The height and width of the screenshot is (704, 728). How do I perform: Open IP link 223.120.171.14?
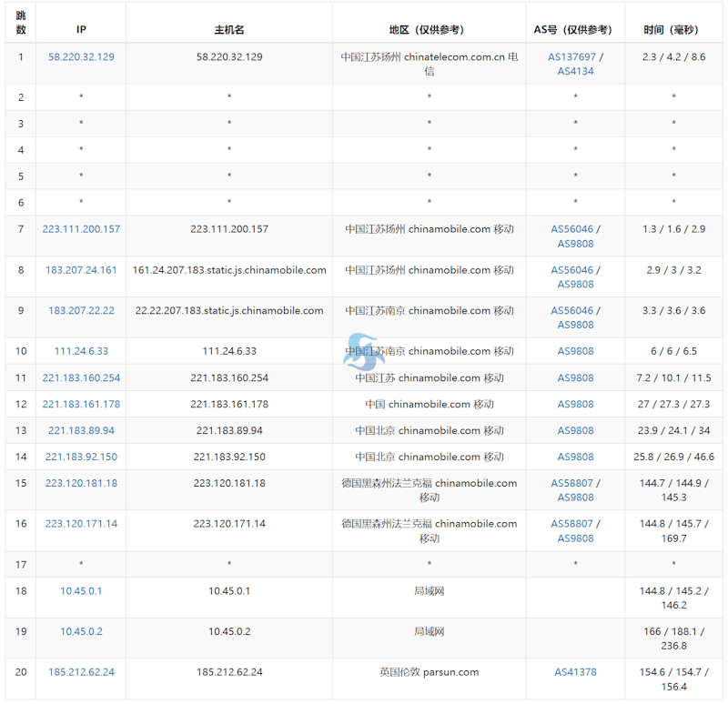[x=81, y=524]
